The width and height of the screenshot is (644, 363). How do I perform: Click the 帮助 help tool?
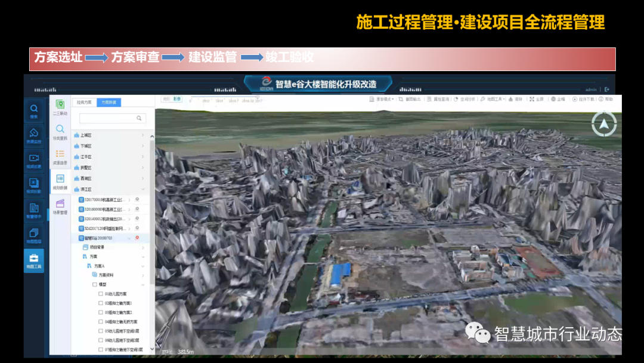point(606,99)
